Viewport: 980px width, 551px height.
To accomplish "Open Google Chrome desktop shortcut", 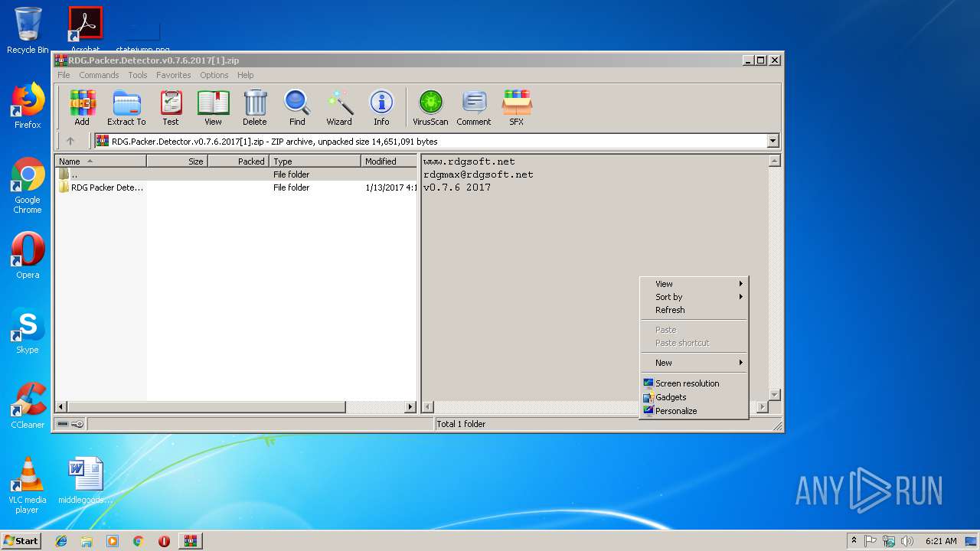I will point(28,185).
